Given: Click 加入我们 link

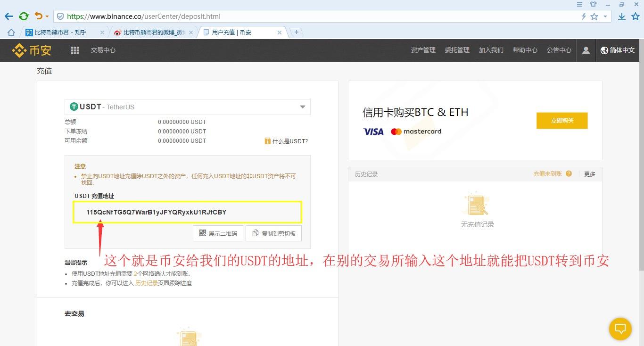Looking at the screenshot, I should (x=491, y=50).
